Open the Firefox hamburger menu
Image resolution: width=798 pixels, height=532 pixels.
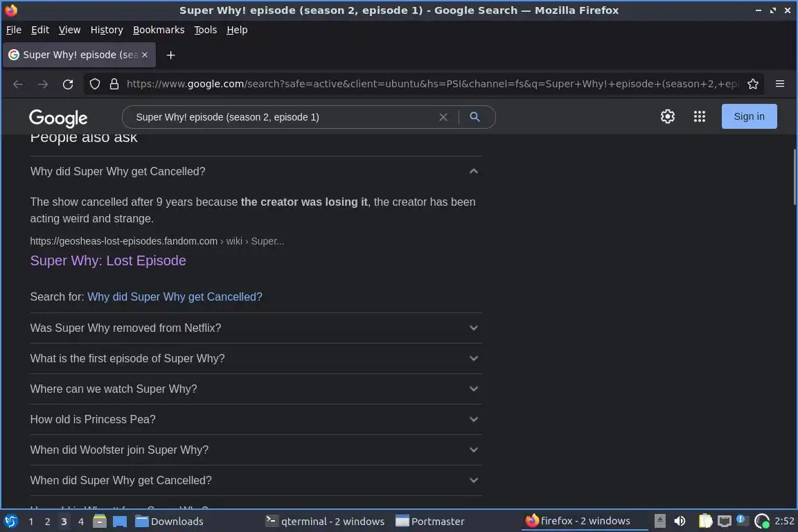click(x=780, y=84)
